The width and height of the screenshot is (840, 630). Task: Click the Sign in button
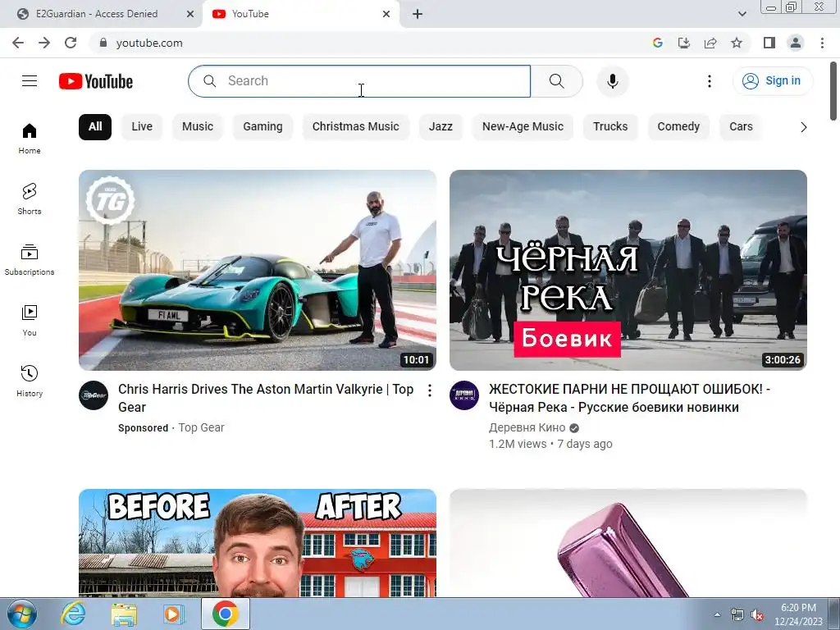click(773, 81)
